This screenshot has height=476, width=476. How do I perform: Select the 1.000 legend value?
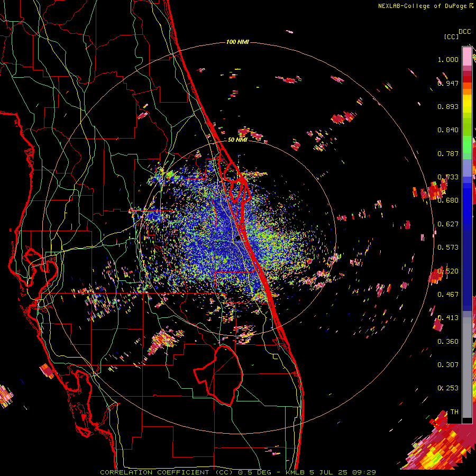pyautogui.click(x=448, y=59)
